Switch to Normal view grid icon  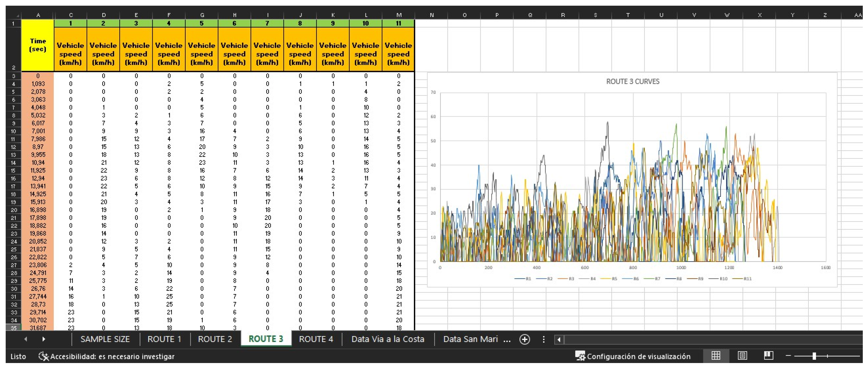point(716,356)
